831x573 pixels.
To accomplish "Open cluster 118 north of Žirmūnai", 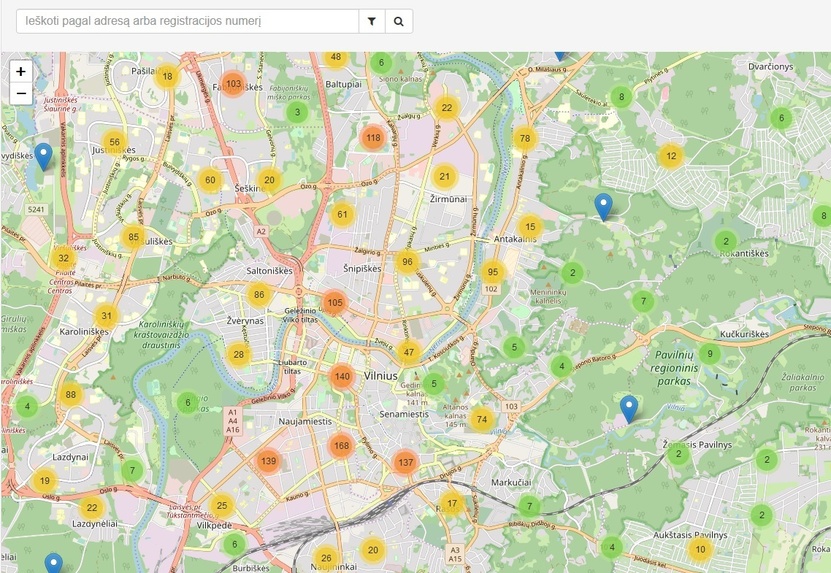I will click(x=373, y=138).
